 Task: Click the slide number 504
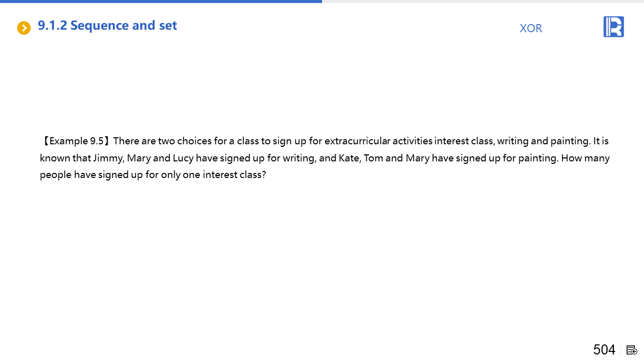(x=604, y=349)
